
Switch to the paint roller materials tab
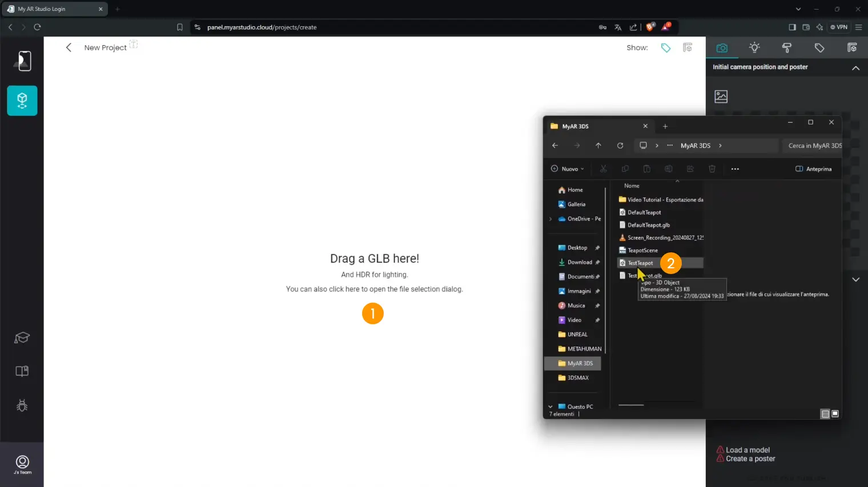coord(787,48)
